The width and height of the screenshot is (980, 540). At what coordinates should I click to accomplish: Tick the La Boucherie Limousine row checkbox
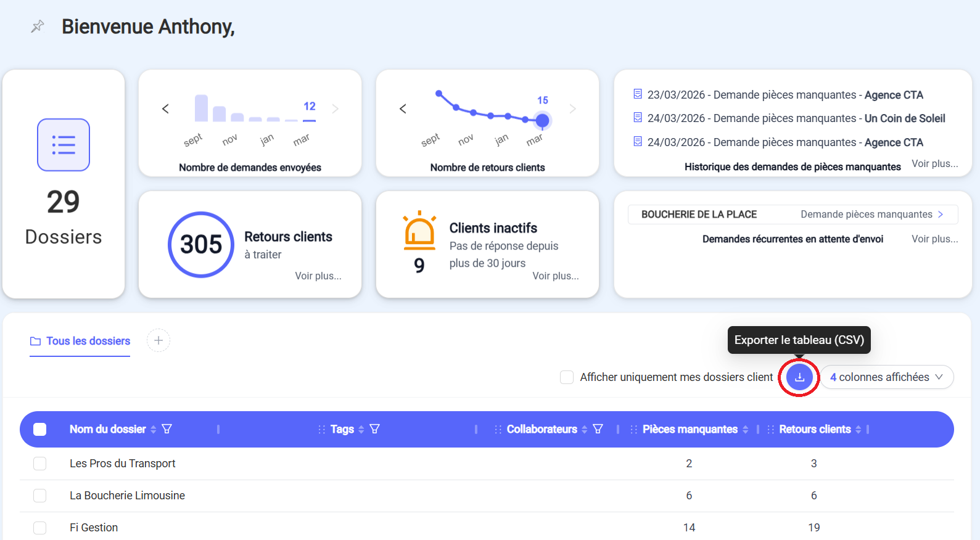pos(40,496)
